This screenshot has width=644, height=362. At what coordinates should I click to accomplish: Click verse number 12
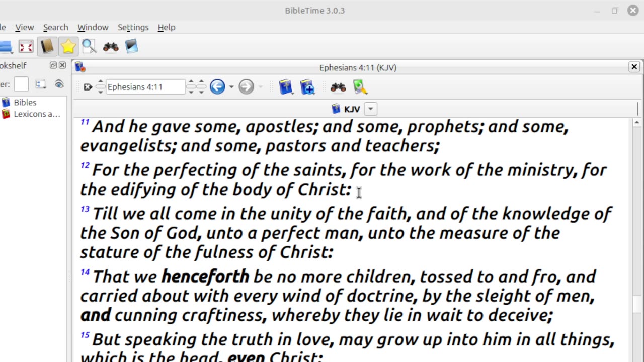click(x=85, y=166)
